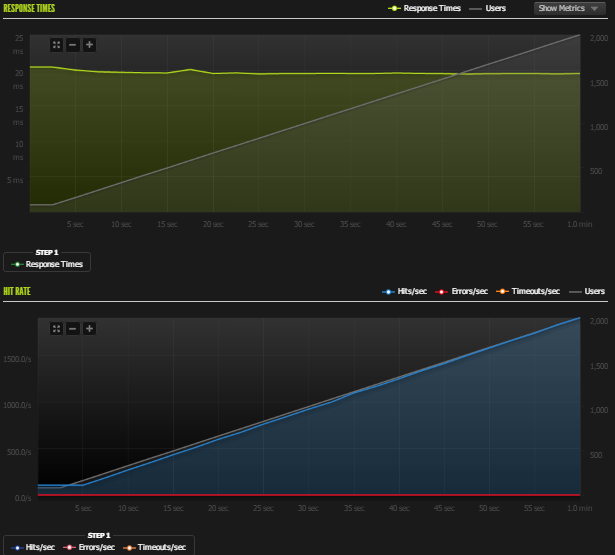Toggle Step 1 Hits/sec legend entry
The width and height of the screenshot is (615, 555).
tap(33, 547)
